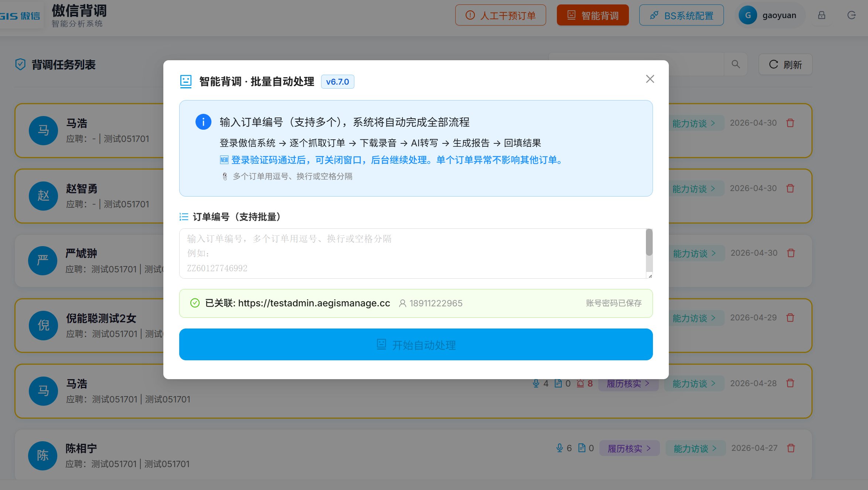Click the microphone icon in 马浩 2026-04-28 row

[x=536, y=383]
